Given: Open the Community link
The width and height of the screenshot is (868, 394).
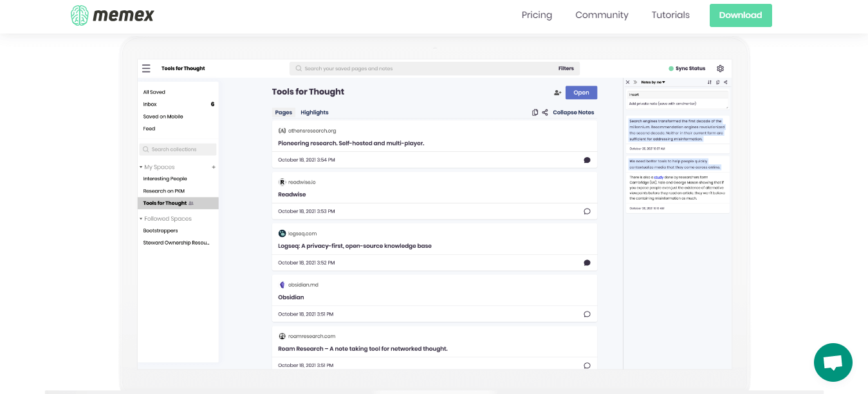Looking at the screenshot, I should [602, 15].
